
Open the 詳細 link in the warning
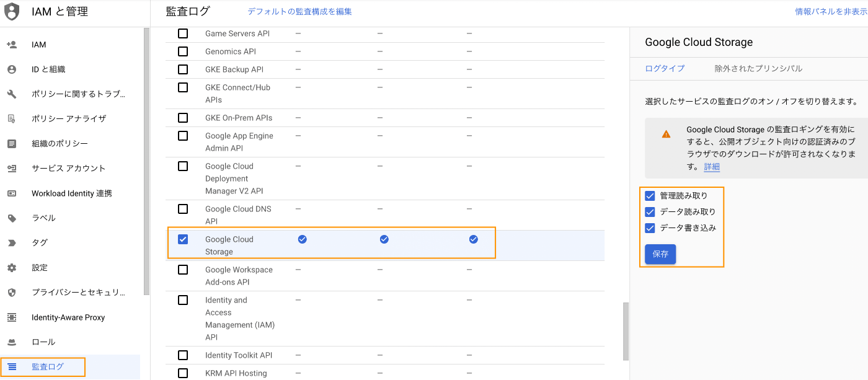click(712, 167)
